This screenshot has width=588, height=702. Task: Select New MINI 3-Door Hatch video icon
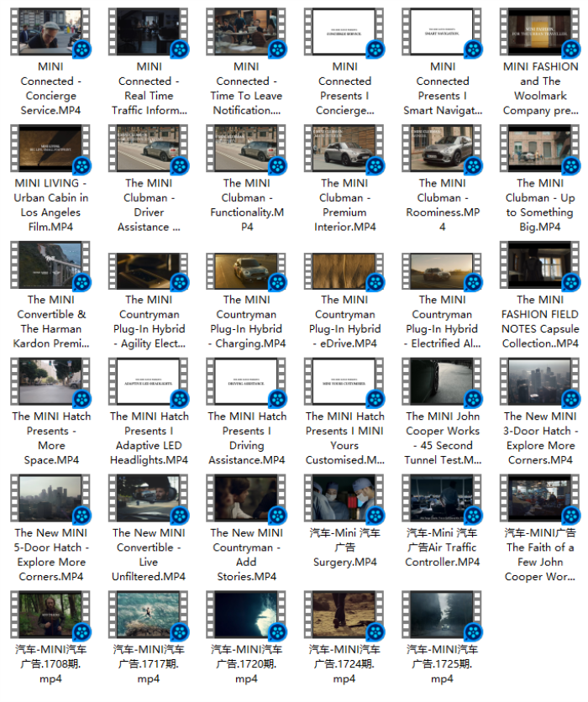pyautogui.click(x=540, y=381)
